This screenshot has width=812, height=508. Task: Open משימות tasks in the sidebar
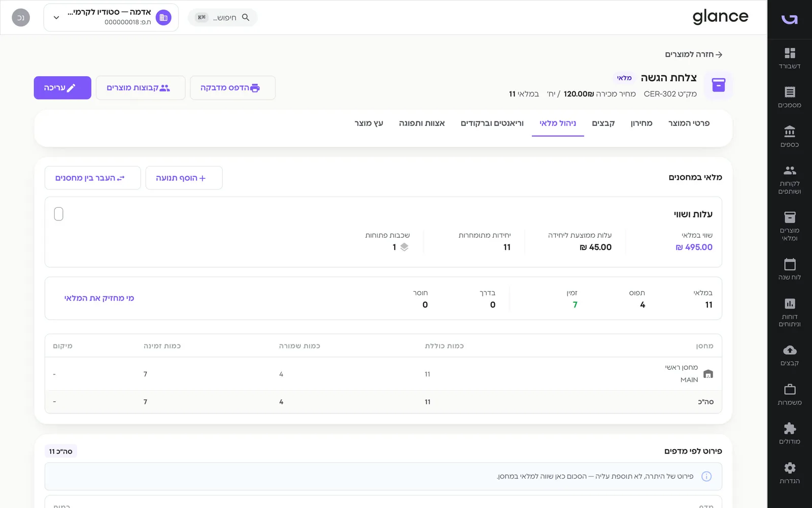pyautogui.click(x=790, y=395)
